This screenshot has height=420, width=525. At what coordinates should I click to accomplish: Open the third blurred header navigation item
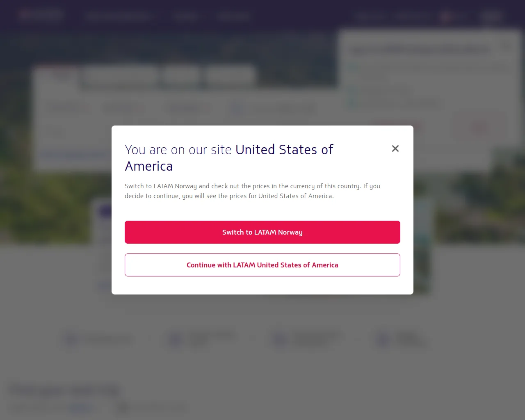click(233, 16)
